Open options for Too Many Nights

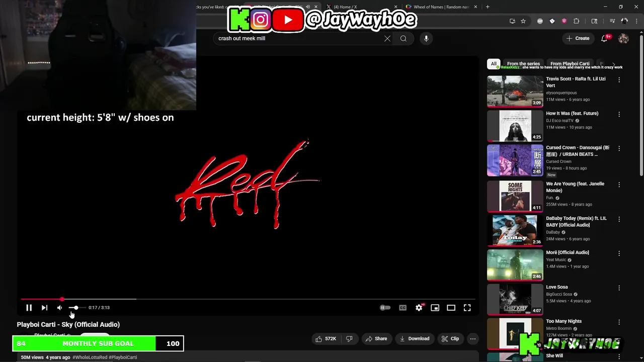pyautogui.click(x=619, y=322)
